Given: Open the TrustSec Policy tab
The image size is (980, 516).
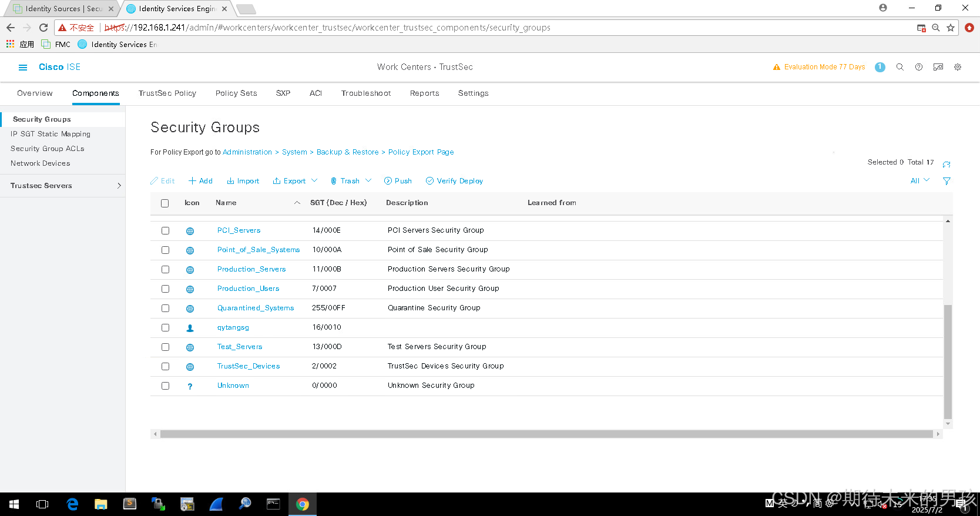Looking at the screenshot, I should (x=167, y=93).
